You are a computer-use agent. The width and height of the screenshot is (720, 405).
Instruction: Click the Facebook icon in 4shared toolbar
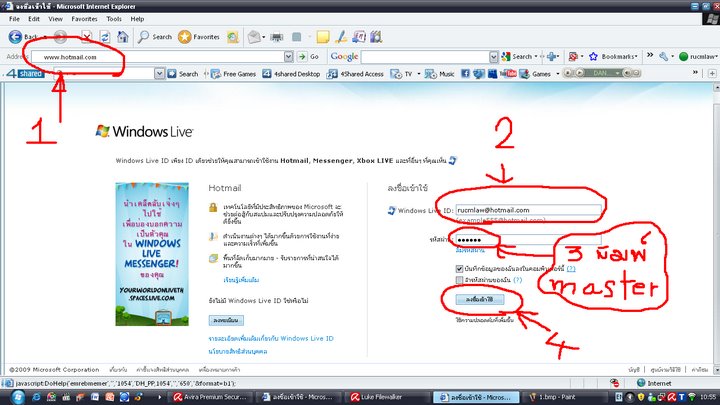(x=465, y=73)
